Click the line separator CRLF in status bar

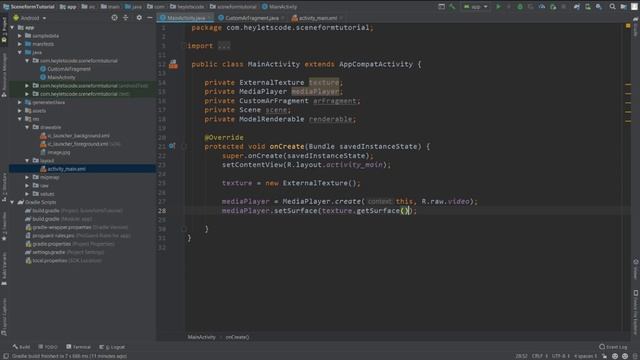539,356
